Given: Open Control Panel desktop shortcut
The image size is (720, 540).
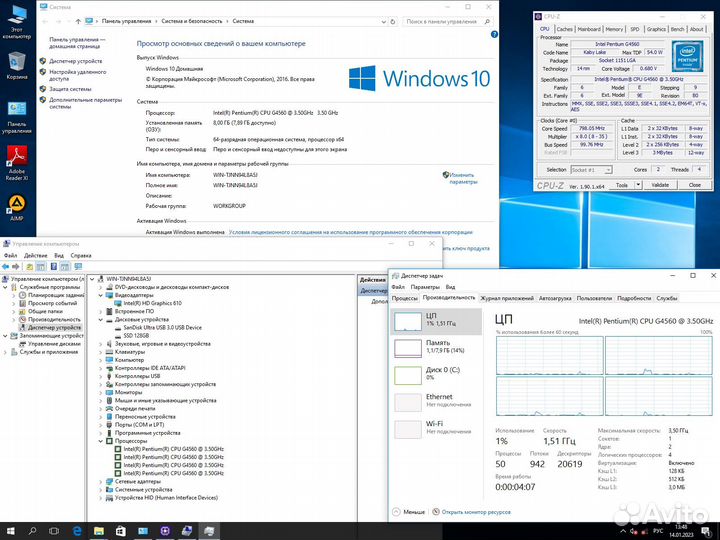Looking at the screenshot, I should [x=17, y=118].
